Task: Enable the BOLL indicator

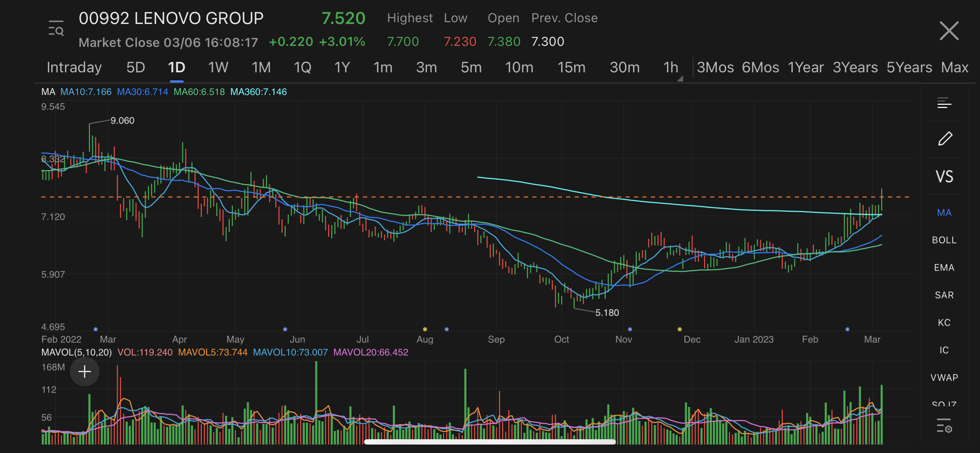Action: [x=944, y=240]
